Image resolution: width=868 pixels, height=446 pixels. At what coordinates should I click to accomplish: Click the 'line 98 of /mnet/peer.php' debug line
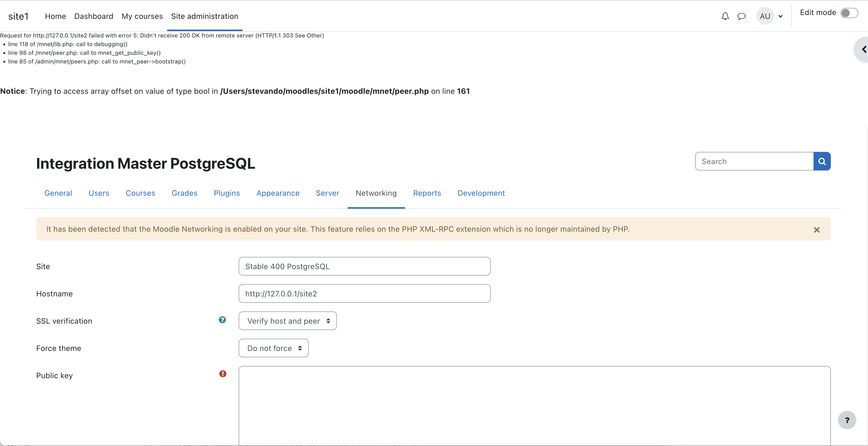[84, 53]
